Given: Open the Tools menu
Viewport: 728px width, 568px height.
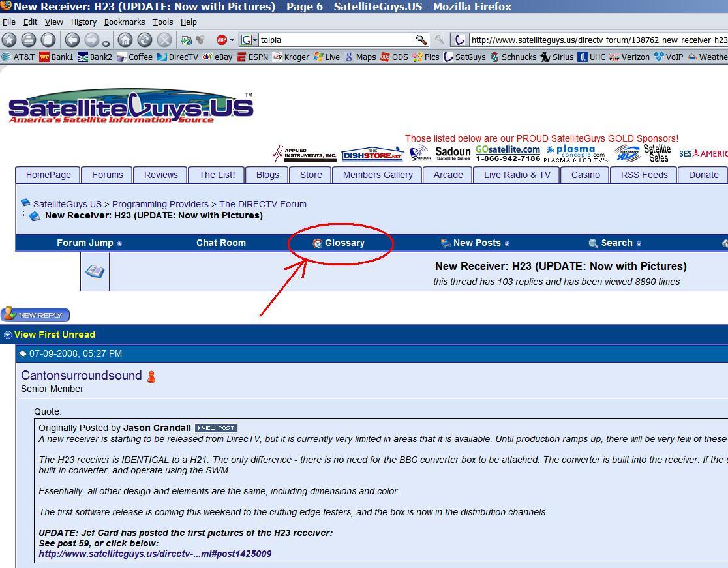Looking at the screenshot, I should tap(162, 22).
